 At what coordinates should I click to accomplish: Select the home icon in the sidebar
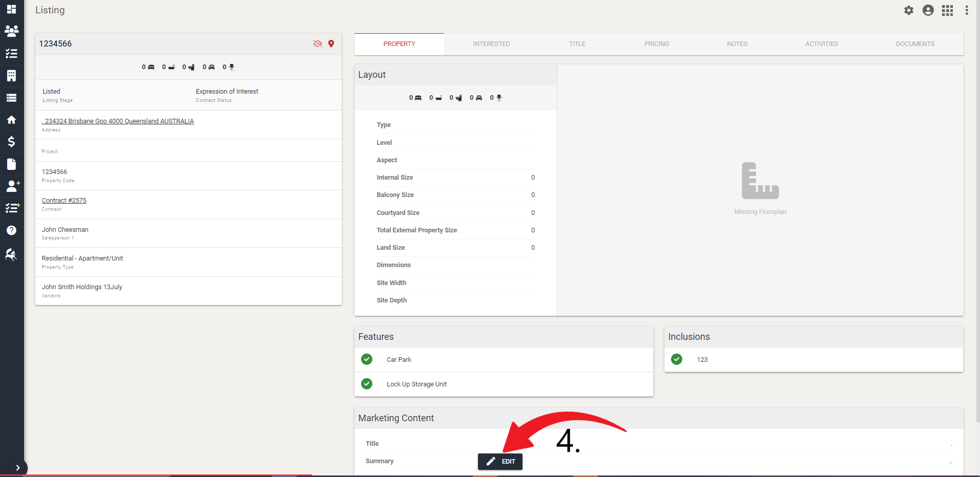coord(11,120)
